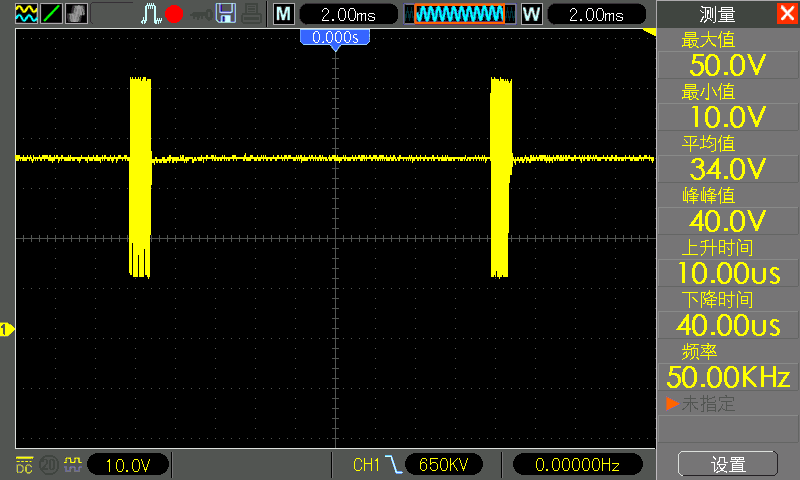Click the key lock icon
Viewport: 800px width, 480px height.
[x=201, y=15]
